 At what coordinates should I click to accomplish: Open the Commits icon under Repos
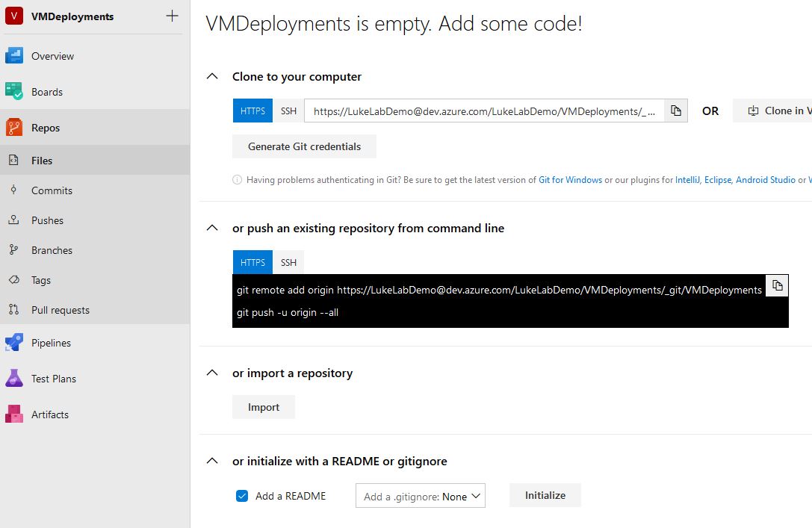[13, 190]
